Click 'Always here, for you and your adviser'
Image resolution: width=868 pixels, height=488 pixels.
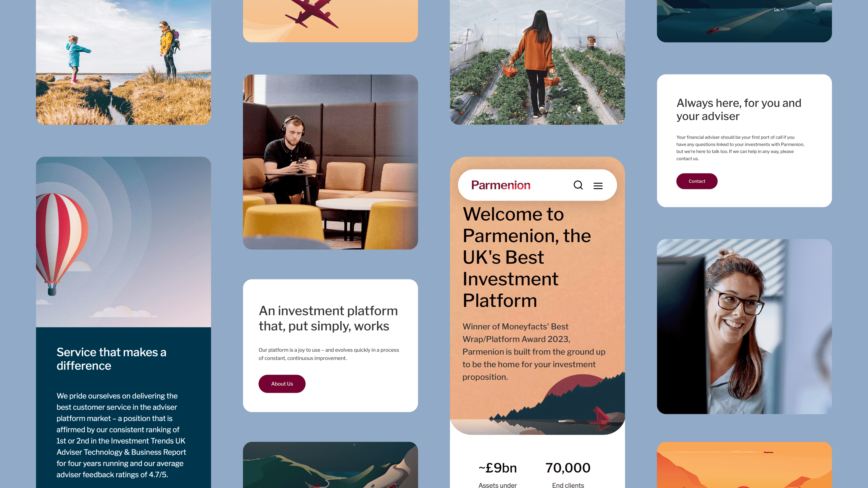click(x=739, y=109)
